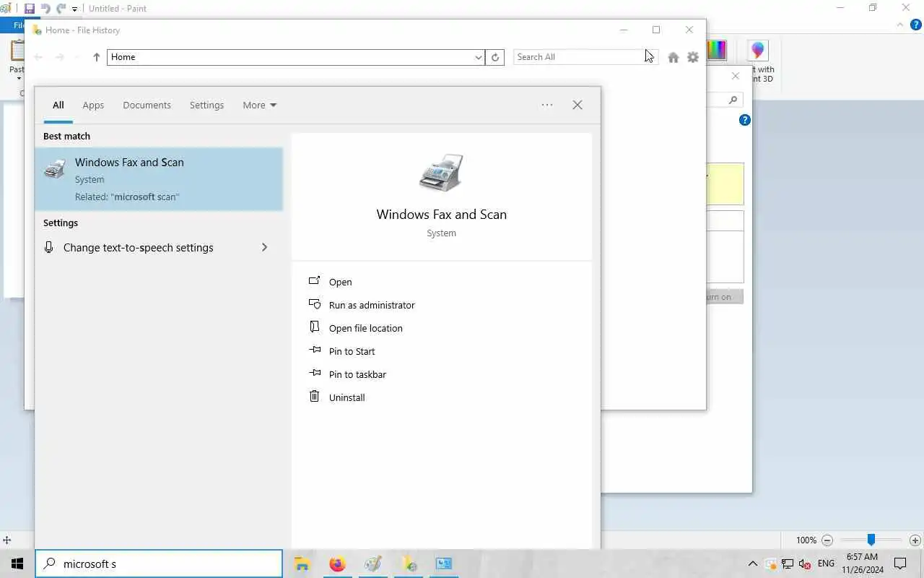Click the Save icon in Paint's title bar
Image resolution: width=924 pixels, height=578 pixels.
pyautogui.click(x=30, y=9)
